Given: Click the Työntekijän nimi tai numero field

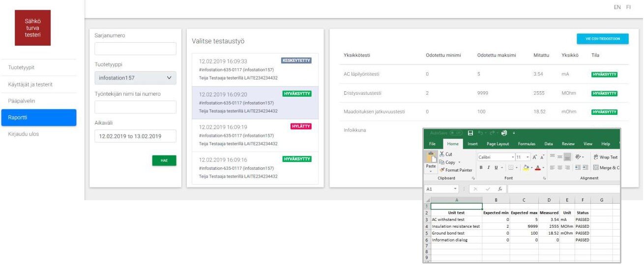Looking at the screenshot, I should coord(135,107).
